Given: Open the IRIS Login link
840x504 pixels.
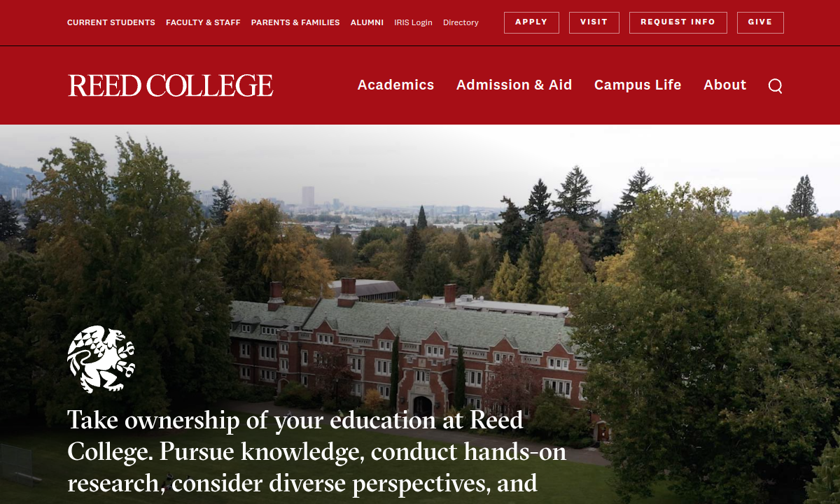Looking at the screenshot, I should click(413, 22).
